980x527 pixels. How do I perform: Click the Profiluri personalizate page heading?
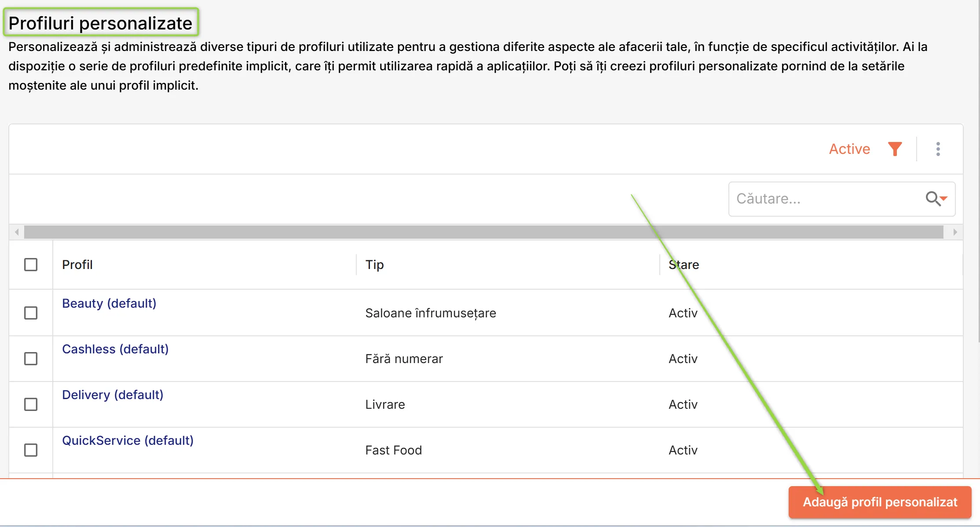(100, 23)
